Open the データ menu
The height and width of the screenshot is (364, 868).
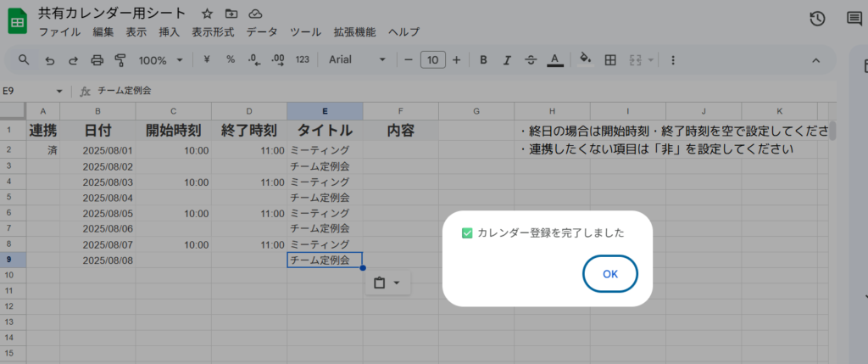click(x=263, y=31)
